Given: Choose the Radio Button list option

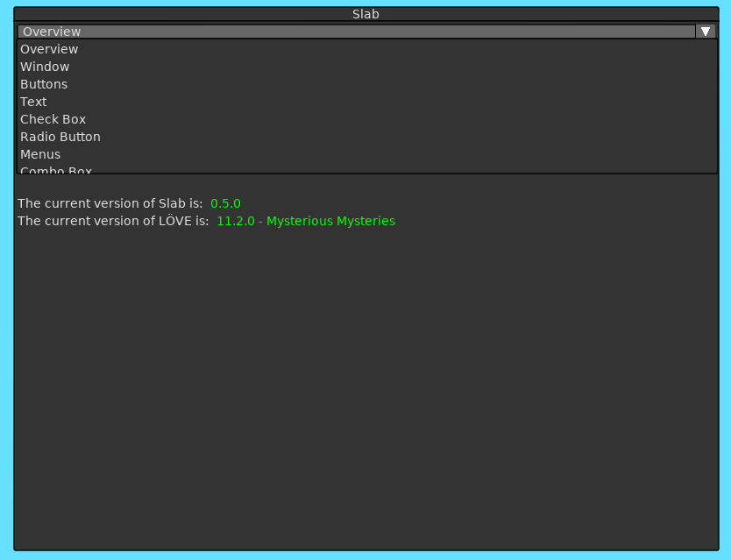Looking at the screenshot, I should coord(60,137).
